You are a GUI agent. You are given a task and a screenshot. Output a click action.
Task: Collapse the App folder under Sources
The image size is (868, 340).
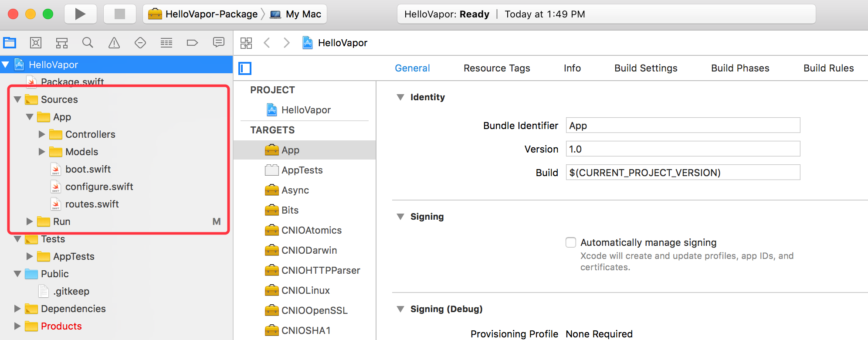[30, 117]
